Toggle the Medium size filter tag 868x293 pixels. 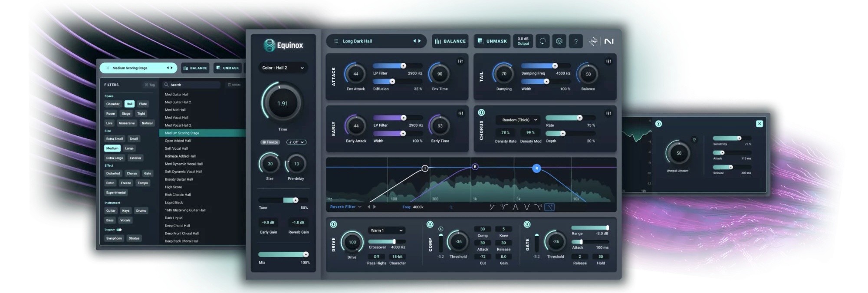pyautogui.click(x=112, y=148)
